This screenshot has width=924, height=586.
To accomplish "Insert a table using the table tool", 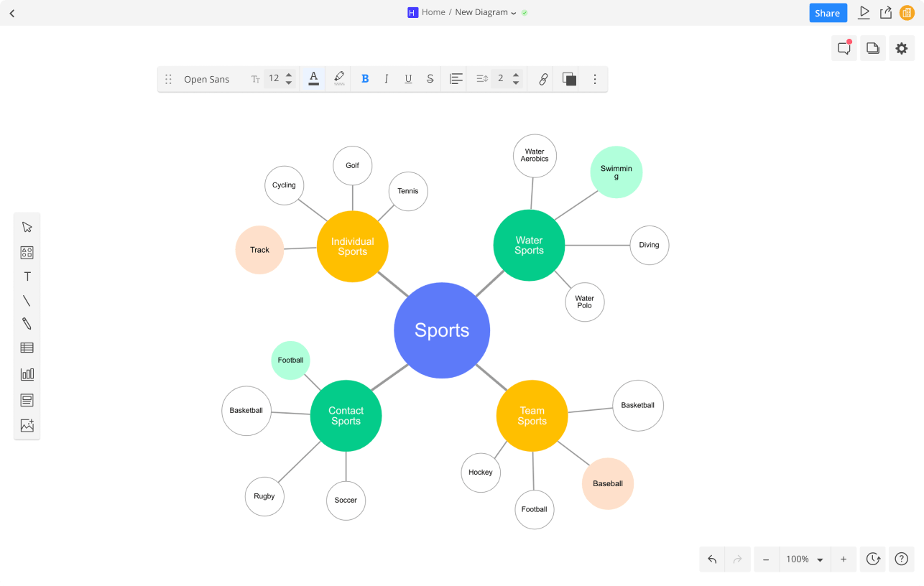I will click(27, 348).
